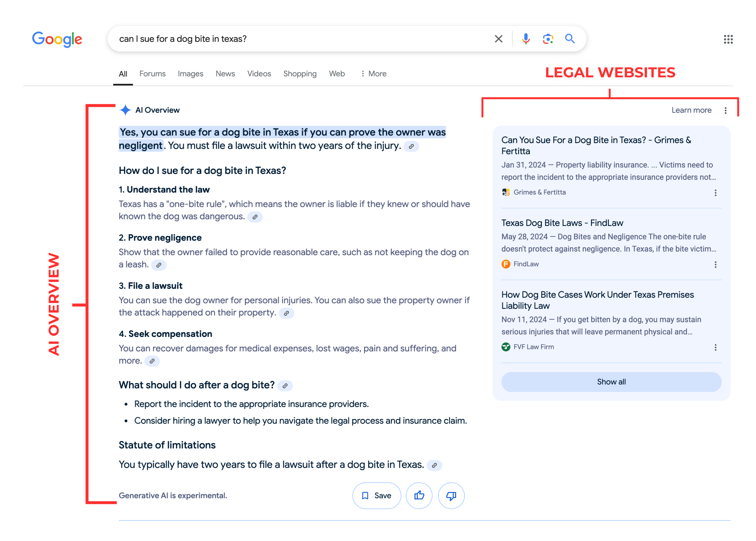Click the '2. Prove negligence' heading
Viewport: 756px width, 541px height.
(160, 238)
